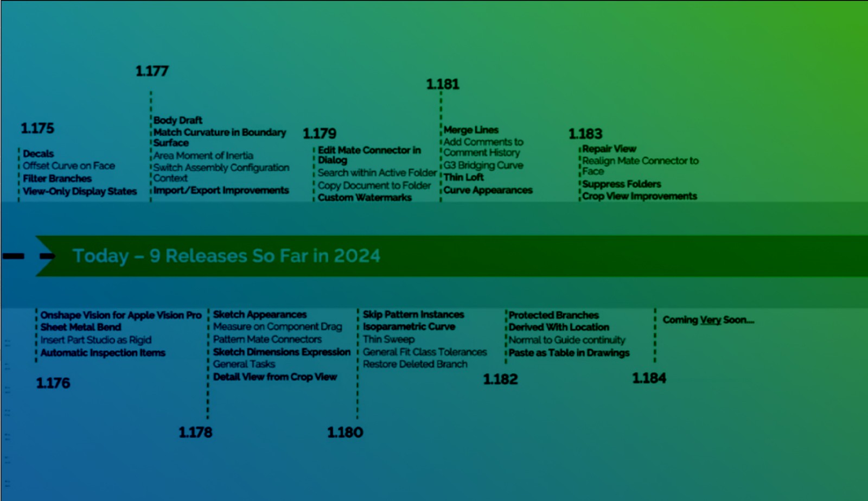Click the 1.176 release number

pos(53,383)
